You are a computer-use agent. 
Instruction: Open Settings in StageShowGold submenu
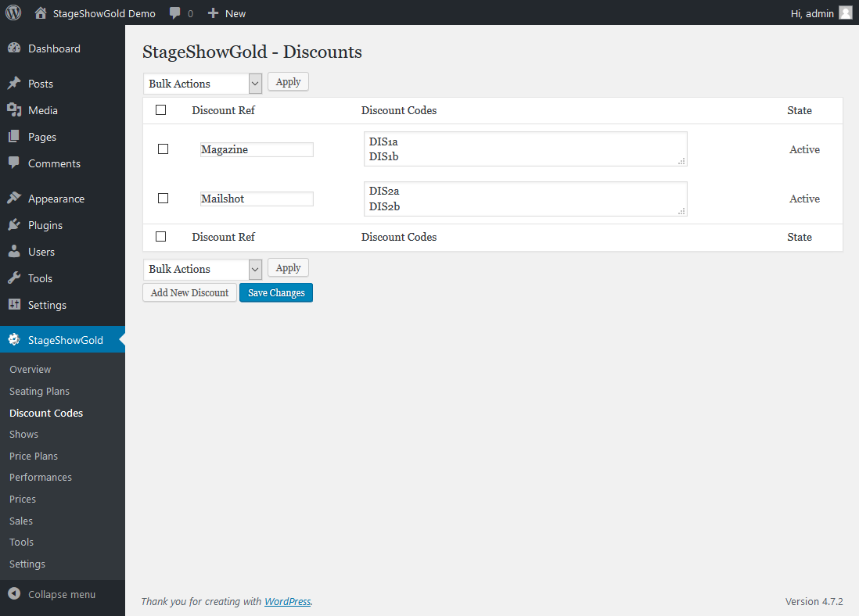point(27,564)
